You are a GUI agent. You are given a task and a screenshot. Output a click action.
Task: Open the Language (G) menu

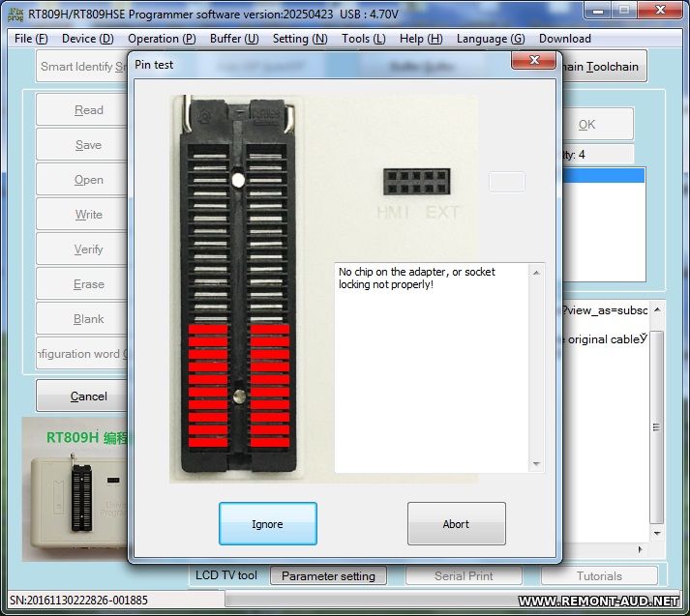point(491,39)
